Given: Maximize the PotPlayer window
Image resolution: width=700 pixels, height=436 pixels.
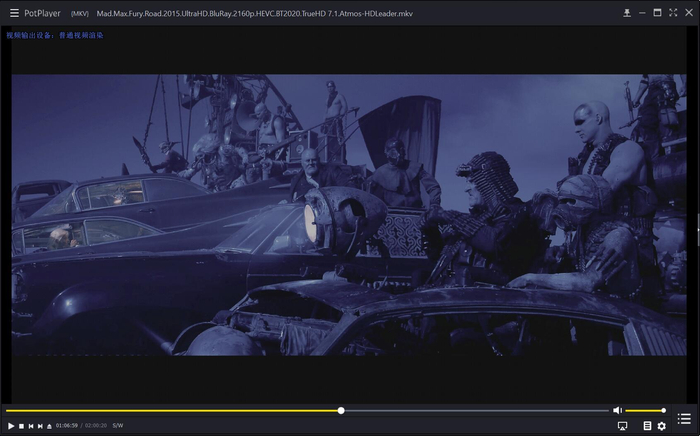Looking at the screenshot, I should [657, 13].
